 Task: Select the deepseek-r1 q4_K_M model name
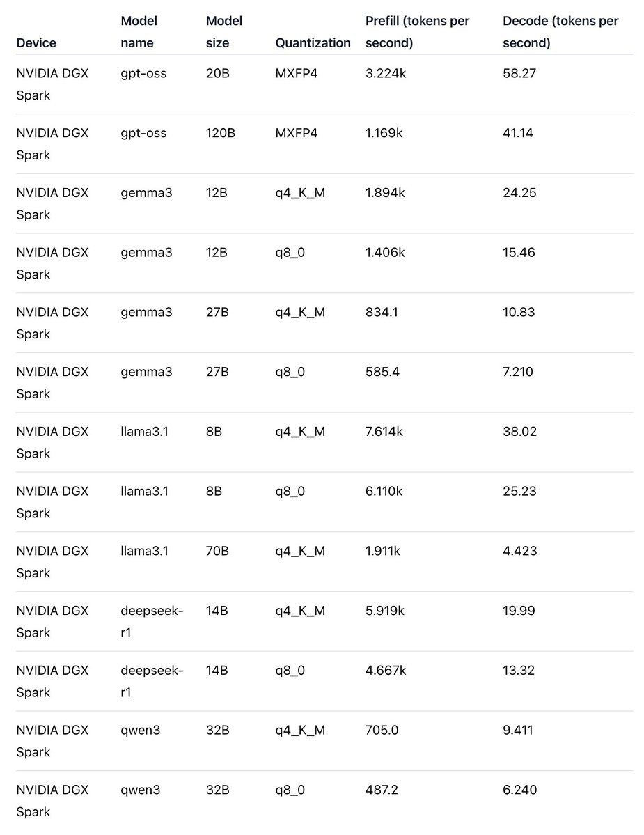point(152,621)
